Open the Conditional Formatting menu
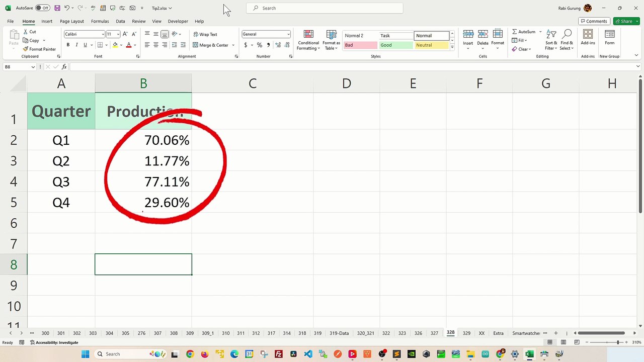The image size is (644, 362). point(308,40)
